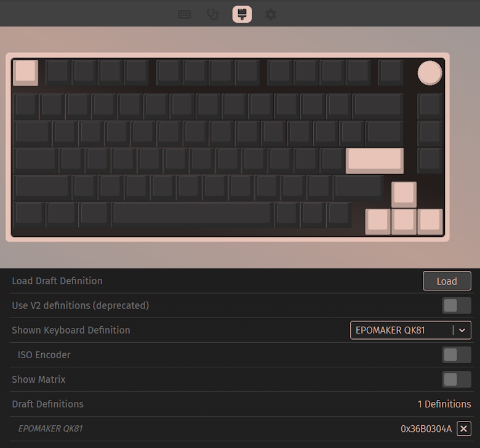Click the highlighted Escape key
Image resolution: width=480 pixels, height=448 pixels.
(x=25, y=73)
